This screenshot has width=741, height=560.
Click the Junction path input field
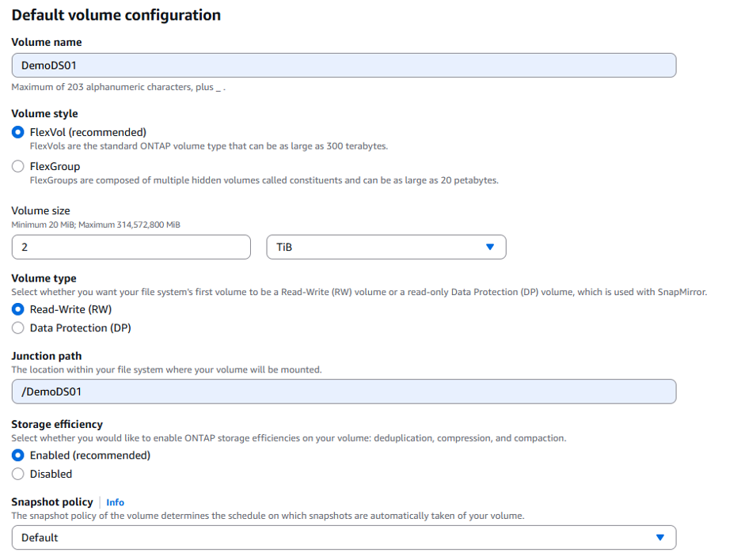point(344,392)
